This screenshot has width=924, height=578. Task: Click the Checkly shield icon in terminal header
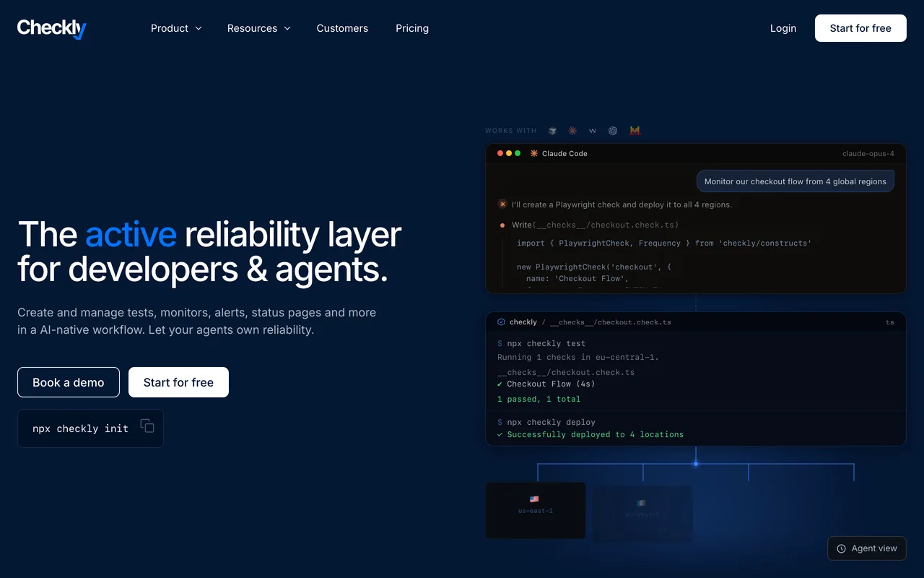pyautogui.click(x=501, y=322)
